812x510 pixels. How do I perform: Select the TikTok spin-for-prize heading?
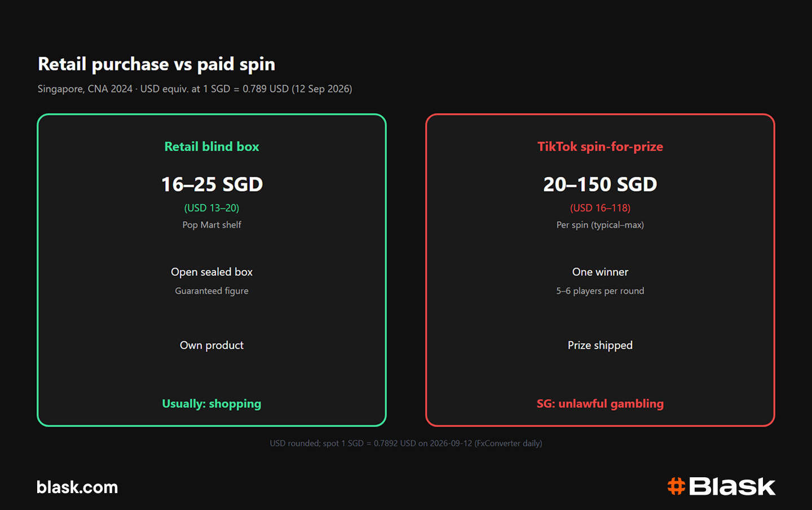click(600, 147)
